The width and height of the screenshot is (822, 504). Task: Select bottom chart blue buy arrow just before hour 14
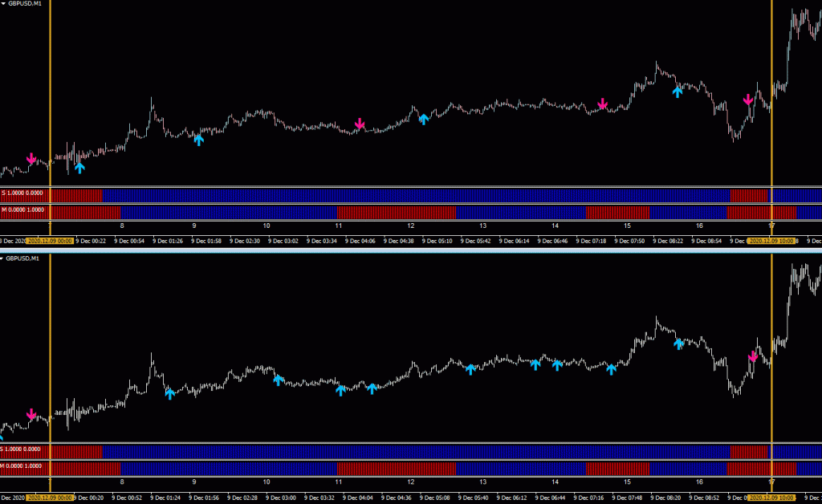click(x=535, y=364)
